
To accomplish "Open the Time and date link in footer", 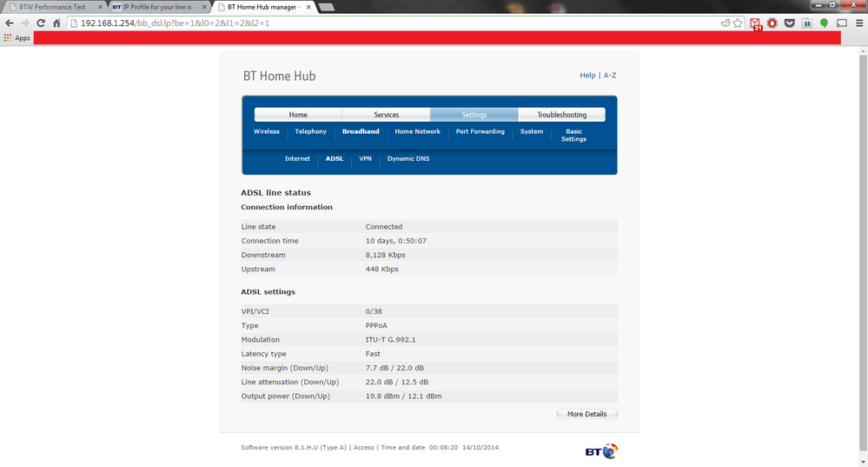I will (402, 448).
